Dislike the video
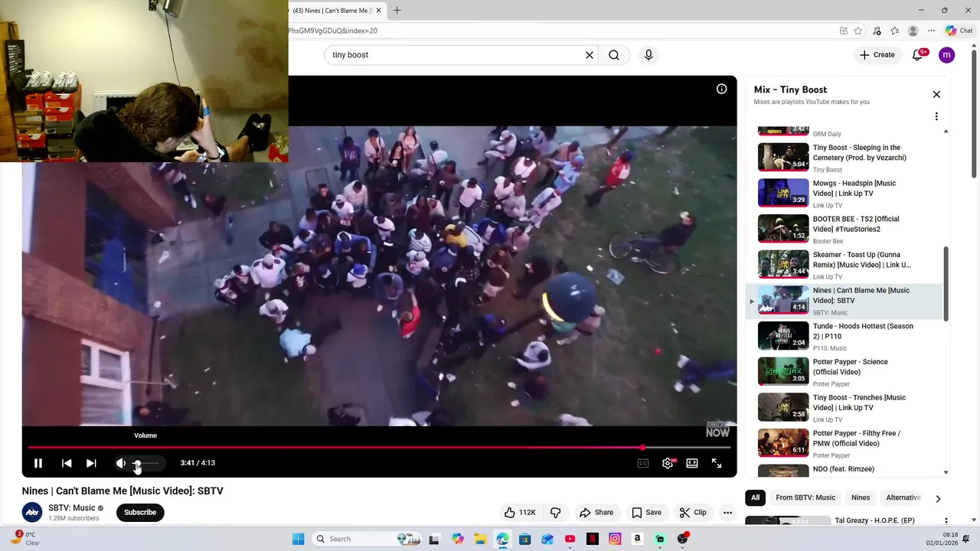 tap(556, 512)
